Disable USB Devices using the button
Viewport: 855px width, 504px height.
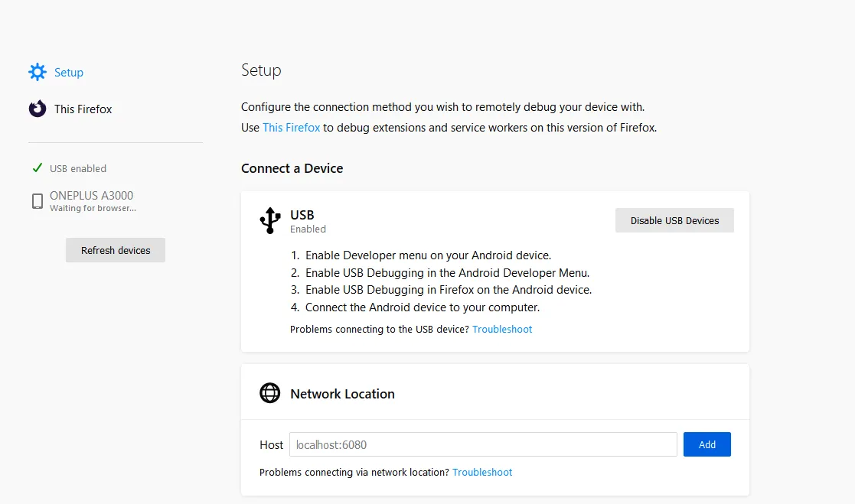(x=674, y=220)
